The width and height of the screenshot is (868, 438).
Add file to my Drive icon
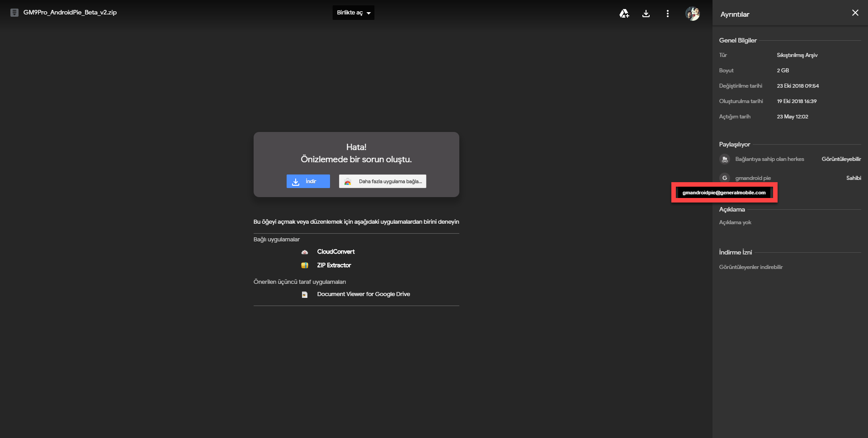coord(624,14)
